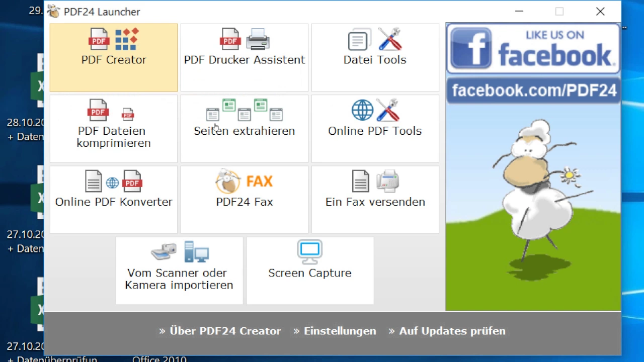
Task: Click the red PDF icon in PDF Drucker Assistent
Action: pos(230,39)
